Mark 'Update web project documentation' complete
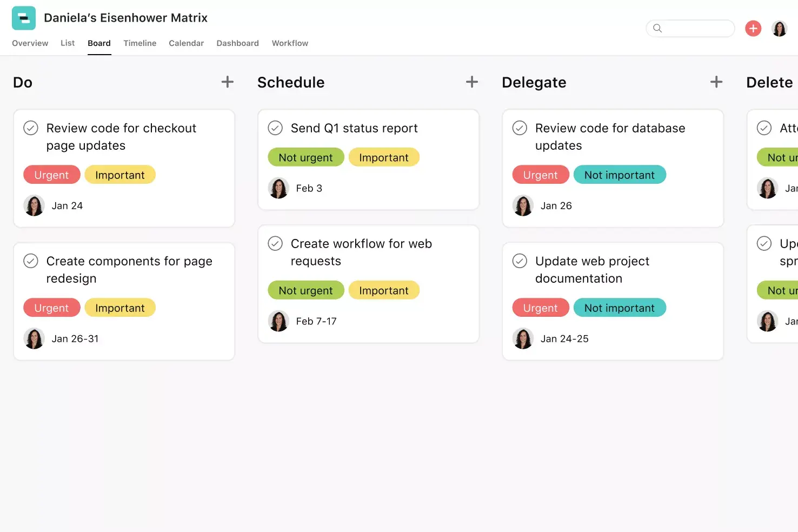 520,261
